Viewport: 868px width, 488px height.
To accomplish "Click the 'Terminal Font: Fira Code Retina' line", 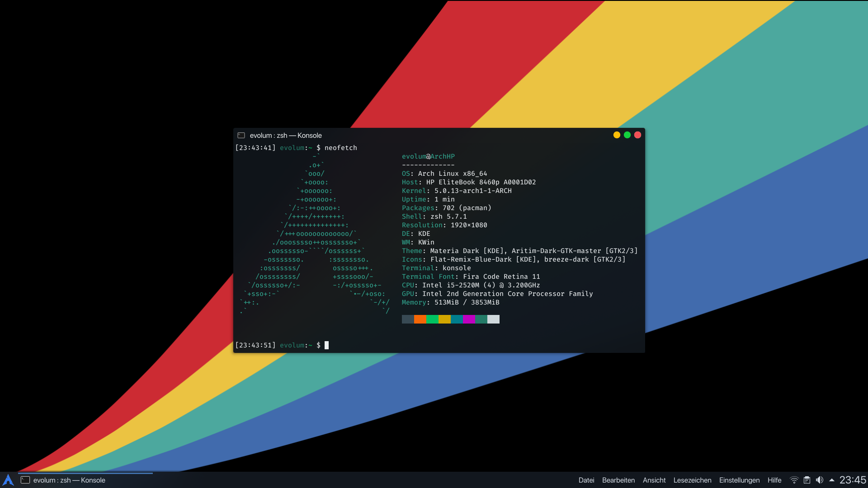I will point(471,277).
